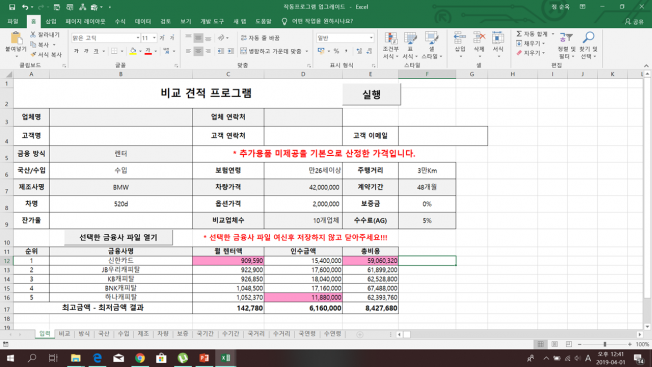Switch to the 비교 sheet tab

(64, 334)
